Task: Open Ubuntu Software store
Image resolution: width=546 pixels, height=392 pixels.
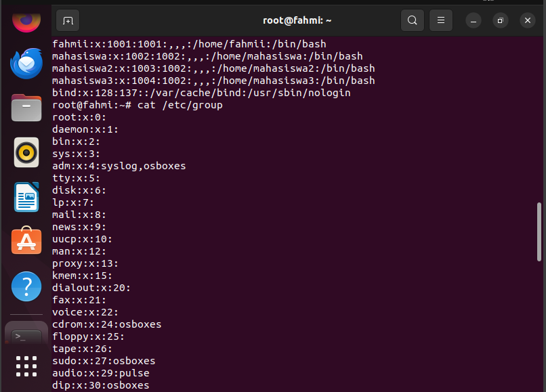Action: [26, 240]
